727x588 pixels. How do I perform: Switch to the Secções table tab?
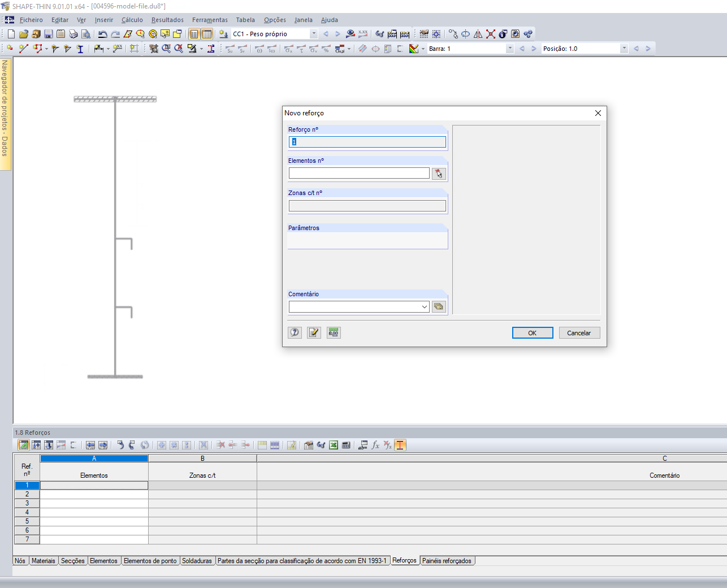coord(73,561)
